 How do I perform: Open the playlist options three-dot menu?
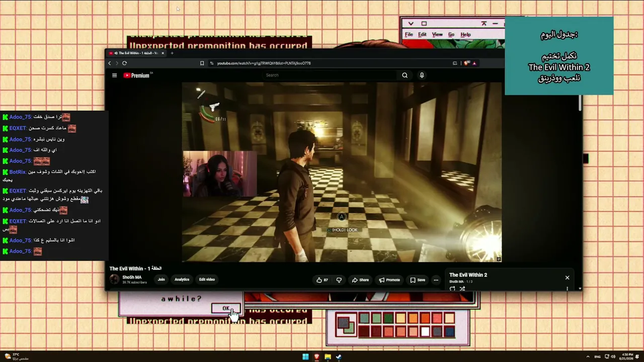[567, 289]
